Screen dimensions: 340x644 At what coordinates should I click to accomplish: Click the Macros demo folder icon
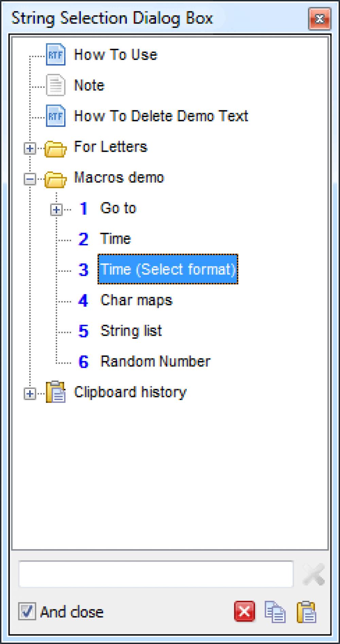pyautogui.click(x=56, y=178)
